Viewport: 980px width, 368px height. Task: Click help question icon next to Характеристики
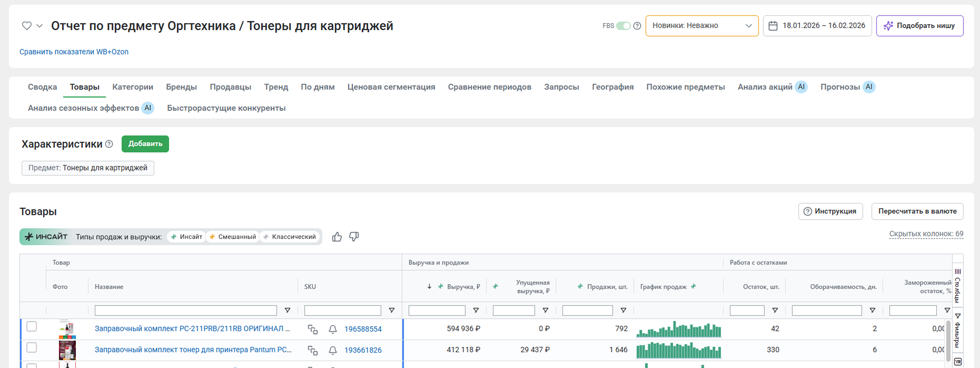click(x=109, y=144)
